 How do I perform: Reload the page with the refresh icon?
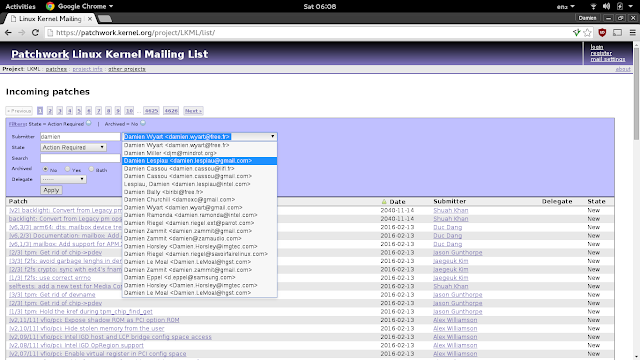click(36, 33)
